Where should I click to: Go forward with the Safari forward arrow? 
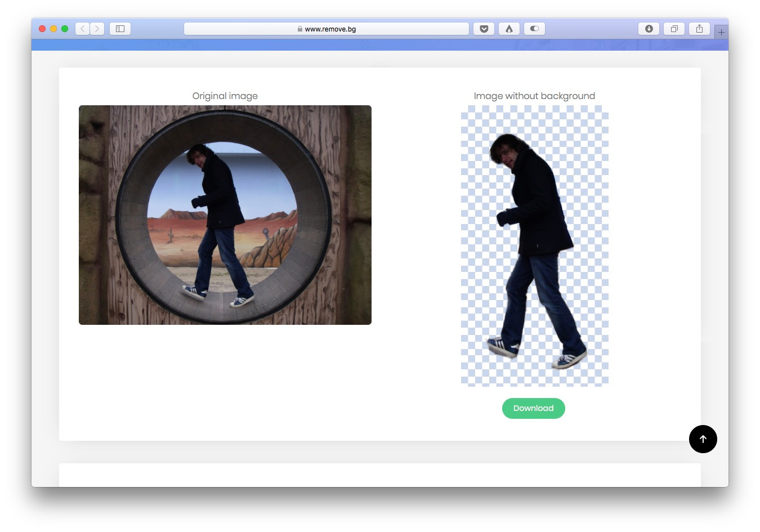pyautogui.click(x=97, y=29)
